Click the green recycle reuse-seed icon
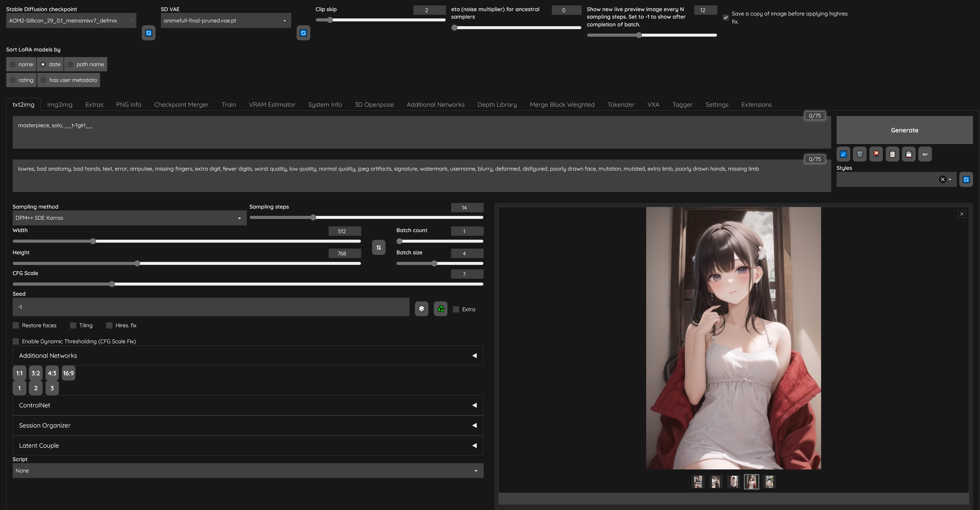Viewport: 980px width, 510px height. pyautogui.click(x=441, y=309)
